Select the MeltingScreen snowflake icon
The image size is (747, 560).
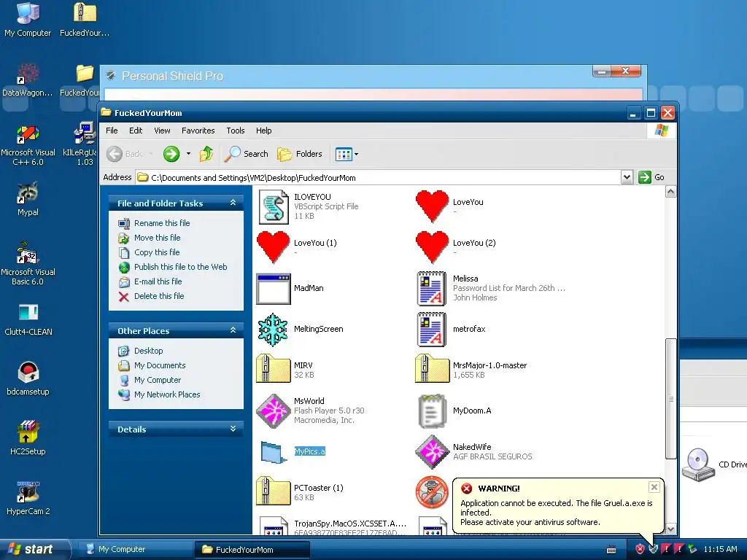(273, 329)
